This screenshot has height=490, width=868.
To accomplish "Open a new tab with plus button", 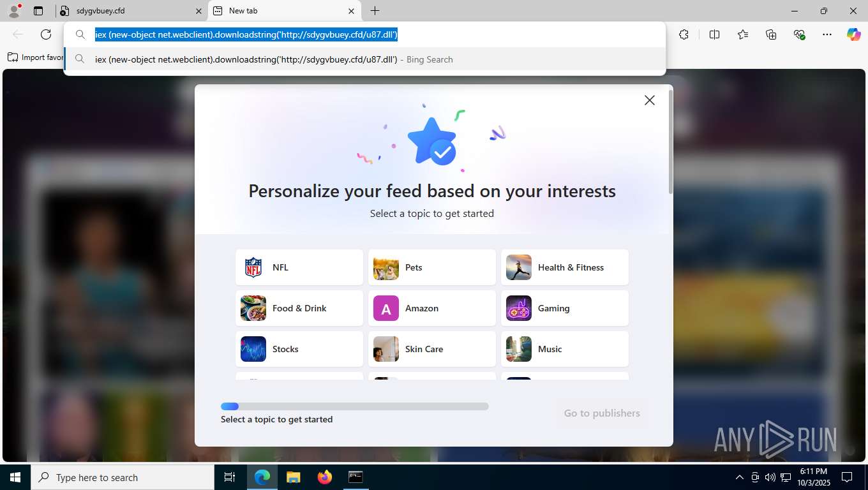I will tap(375, 11).
